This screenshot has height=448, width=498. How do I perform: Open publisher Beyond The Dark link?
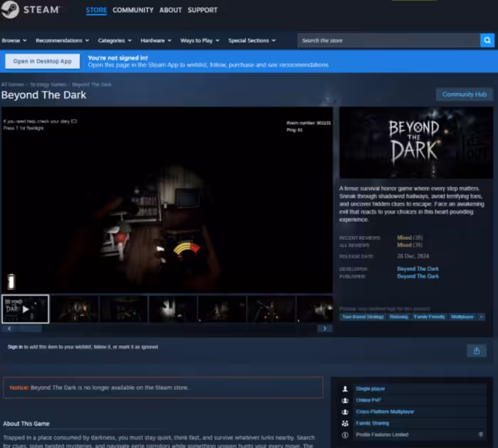pos(418,276)
